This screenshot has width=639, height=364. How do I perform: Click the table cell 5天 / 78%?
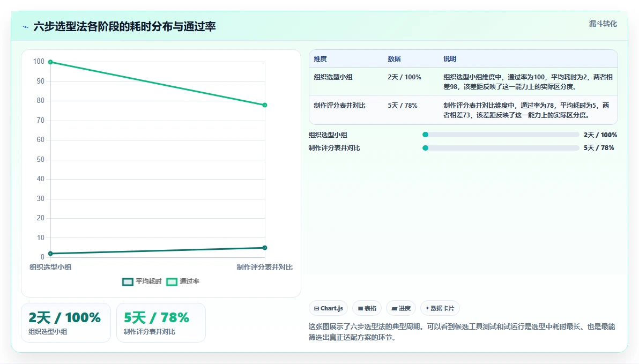pyautogui.click(x=403, y=106)
